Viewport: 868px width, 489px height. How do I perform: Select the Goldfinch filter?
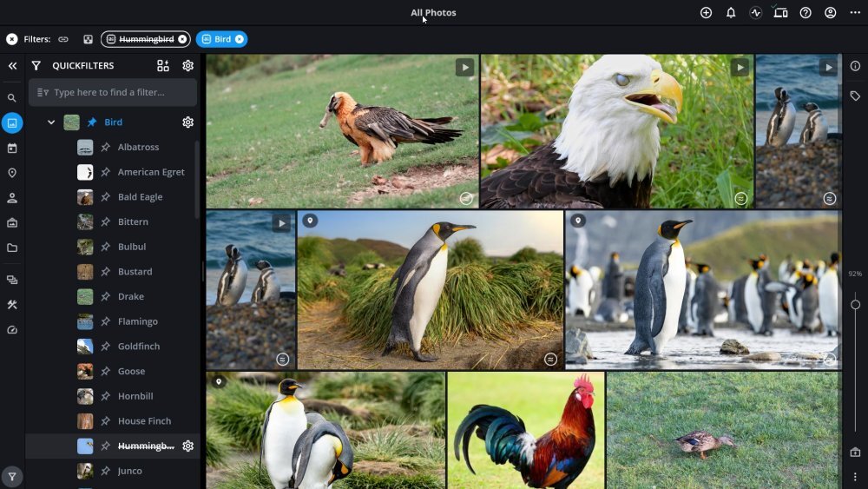[x=139, y=347]
